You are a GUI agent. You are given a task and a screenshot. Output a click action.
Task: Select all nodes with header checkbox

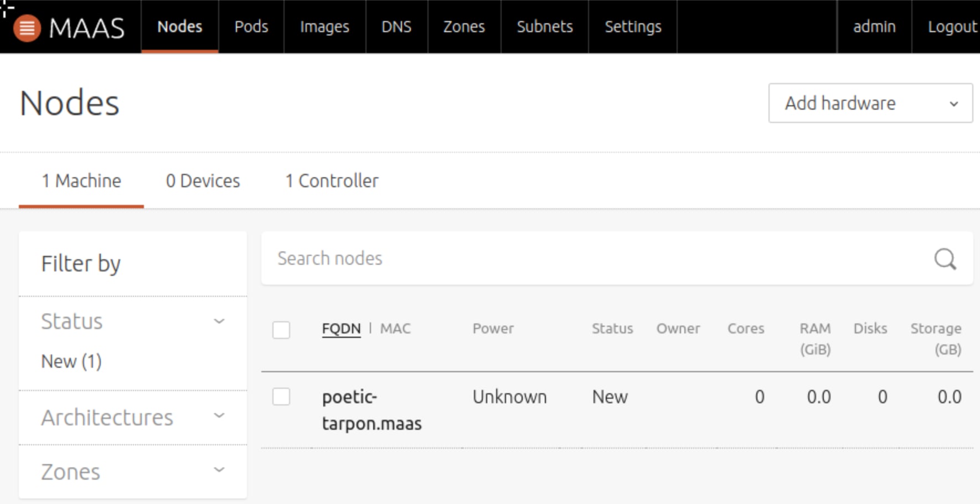pyautogui.click(x=281, y=330)
